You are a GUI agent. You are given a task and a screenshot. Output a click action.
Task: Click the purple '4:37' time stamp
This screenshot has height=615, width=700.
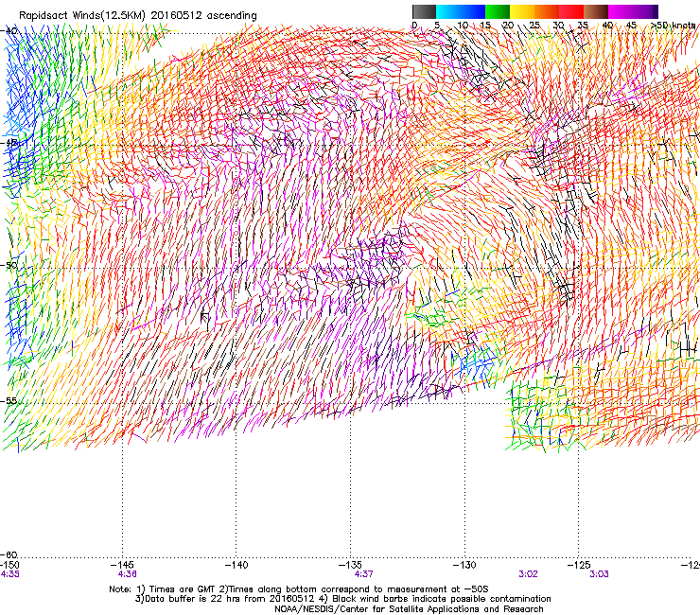(x=364, y=574)
